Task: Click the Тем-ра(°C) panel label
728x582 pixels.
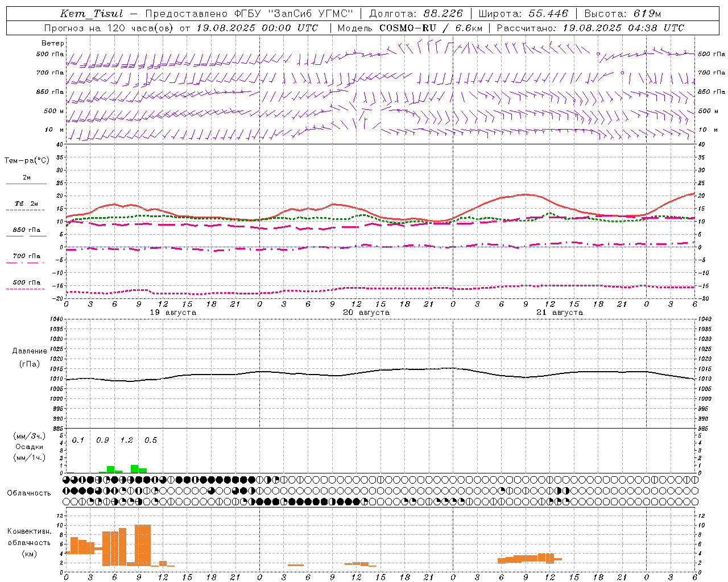Action: click(27, 161)
